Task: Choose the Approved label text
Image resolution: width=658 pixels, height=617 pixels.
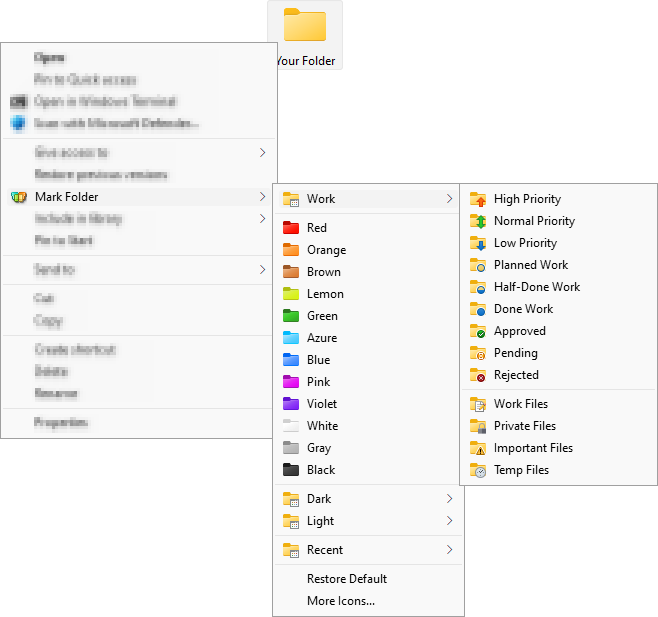Action: [x=520, y=331]
